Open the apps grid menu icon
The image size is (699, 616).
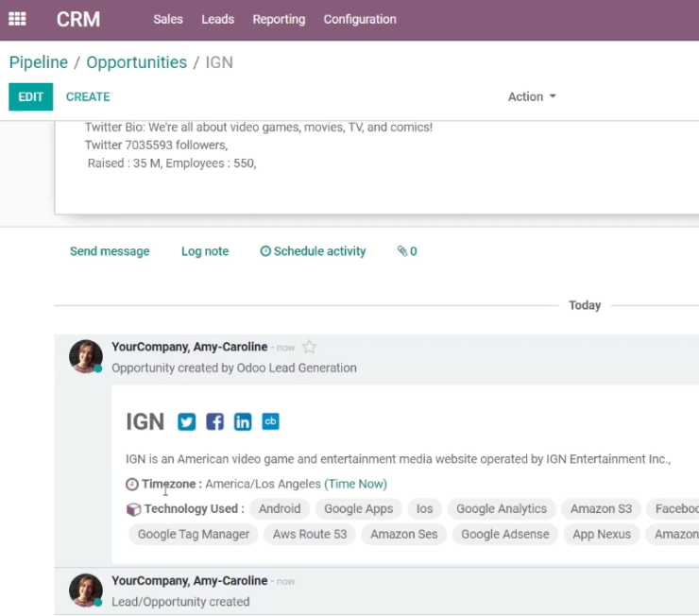[17, 19]
